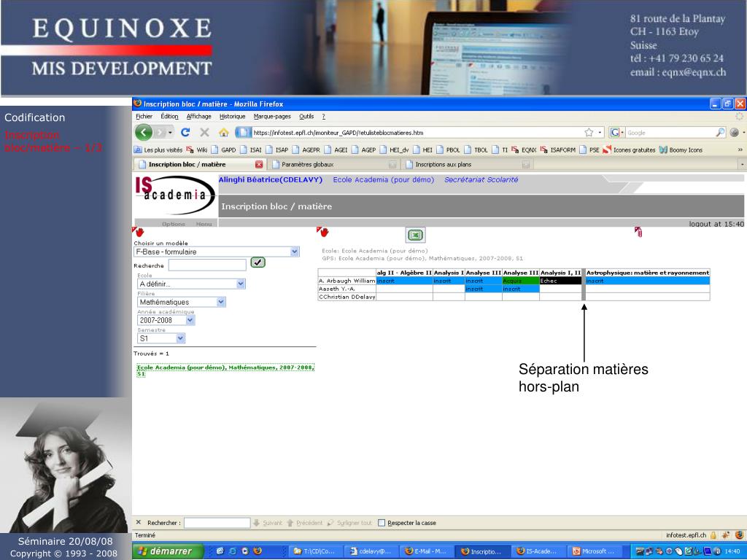The width and height of the screenshot is (747, 560).
Task: Close the find bar with X
Action: pyautogui.click(x=139, y=522)
